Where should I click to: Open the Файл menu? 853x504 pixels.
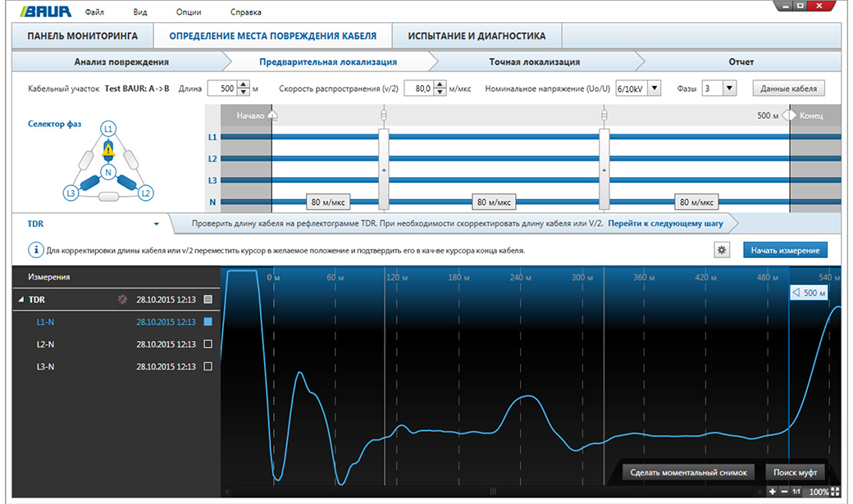[94, 12]
